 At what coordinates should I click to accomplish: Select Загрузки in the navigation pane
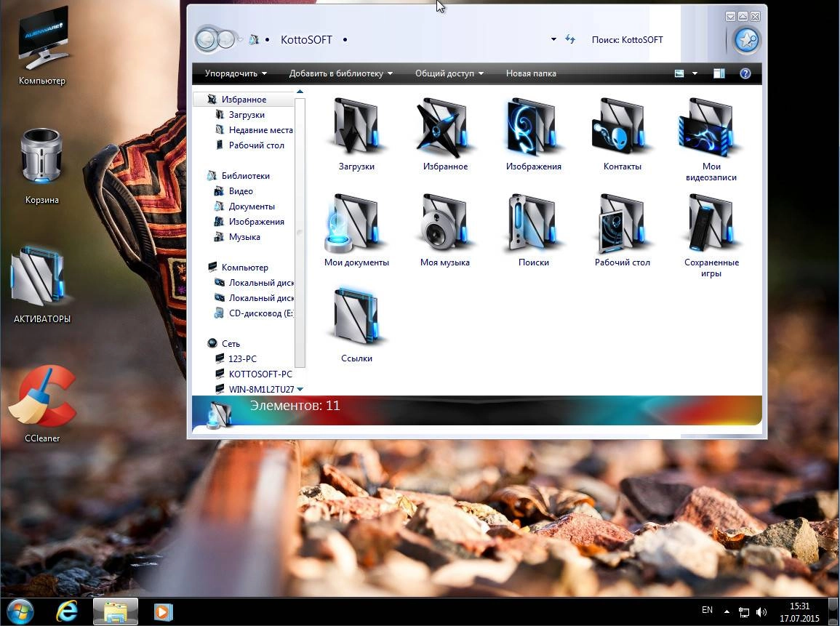(247, 115)
